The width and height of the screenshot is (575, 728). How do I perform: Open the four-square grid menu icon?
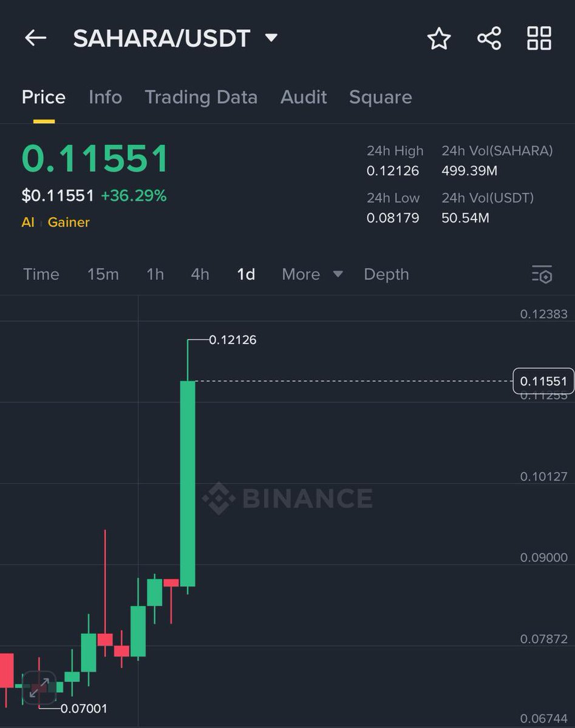tap(539, 38)
